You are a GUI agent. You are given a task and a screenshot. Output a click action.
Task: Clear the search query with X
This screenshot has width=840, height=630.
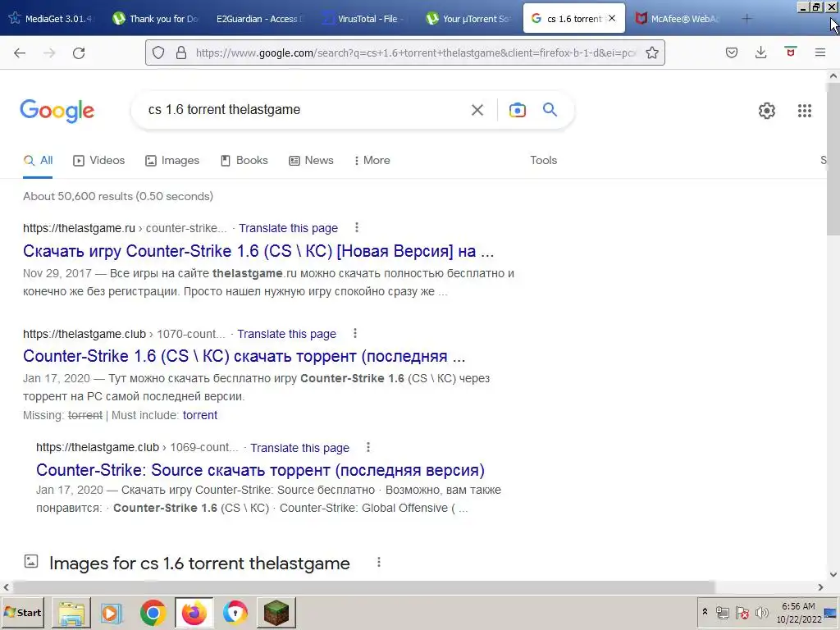pos(477,110)
